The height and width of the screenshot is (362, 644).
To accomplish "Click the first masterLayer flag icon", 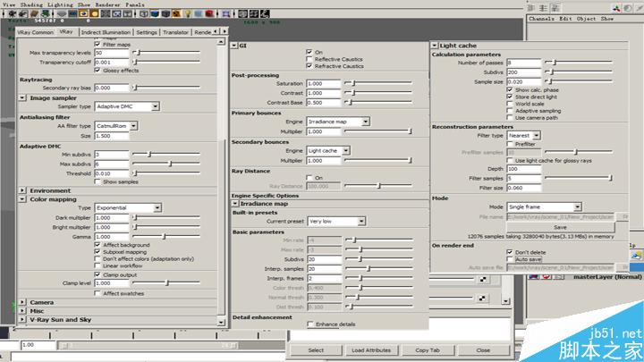I will pyautogui.click(x=534, y=277).
